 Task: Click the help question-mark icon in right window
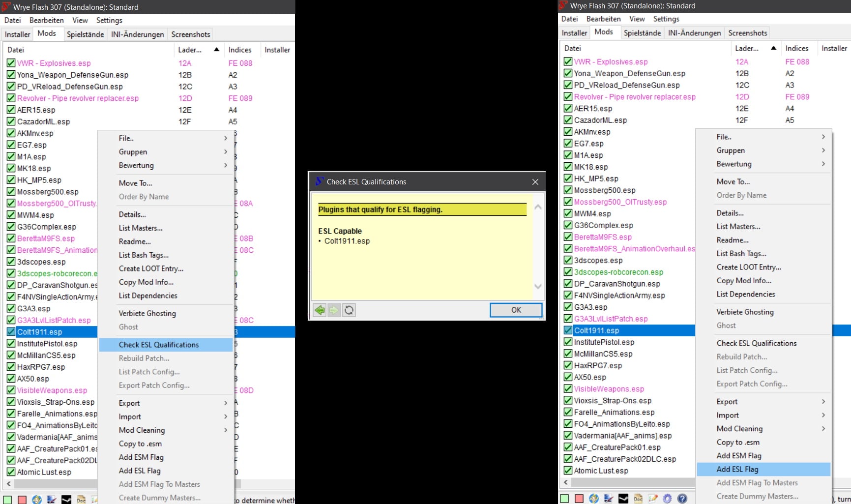(682, 499)
